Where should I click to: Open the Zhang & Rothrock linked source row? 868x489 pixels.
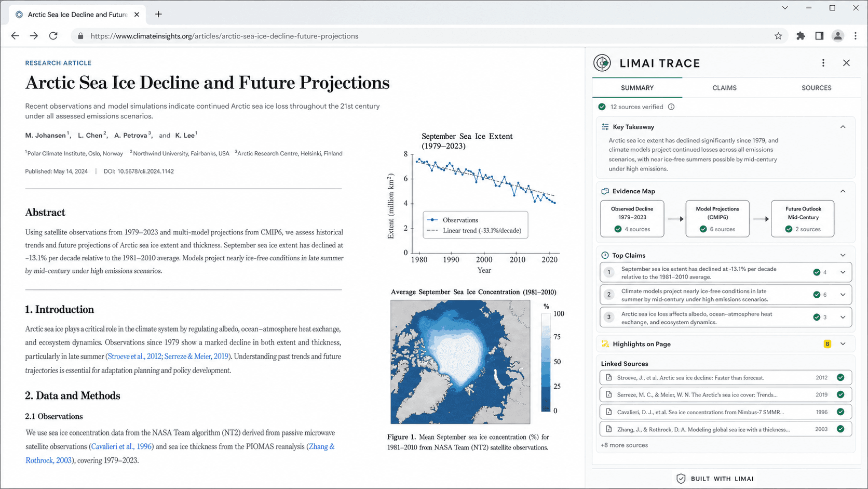point(726,429)
